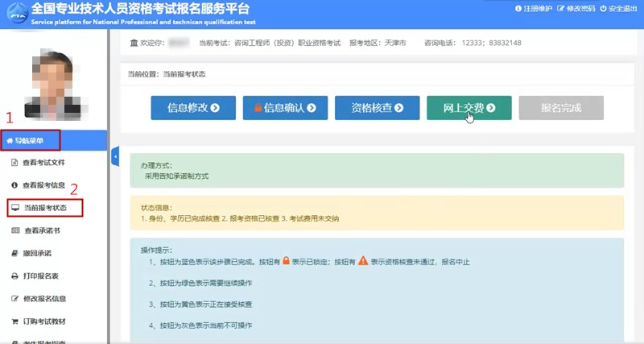Click the grey 报名完成 button

coord(561,108)
